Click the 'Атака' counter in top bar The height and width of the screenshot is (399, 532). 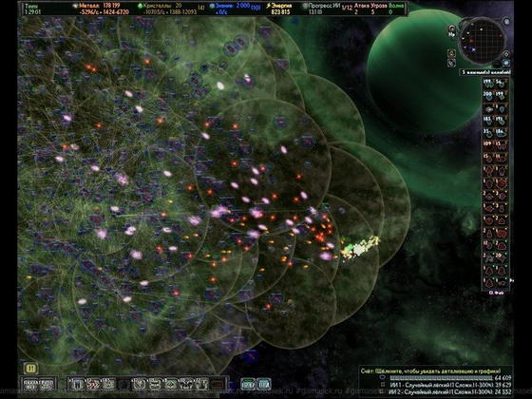[x=361, y=9]
